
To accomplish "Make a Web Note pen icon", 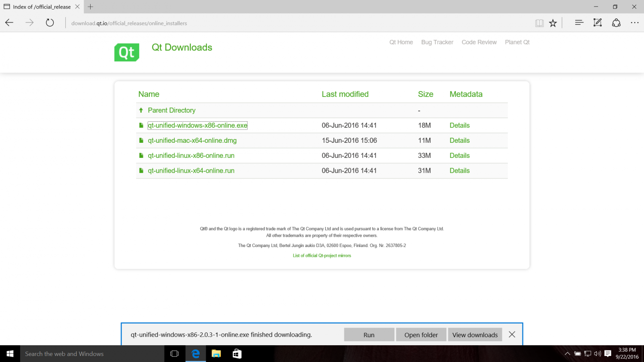I will point(598,23).
